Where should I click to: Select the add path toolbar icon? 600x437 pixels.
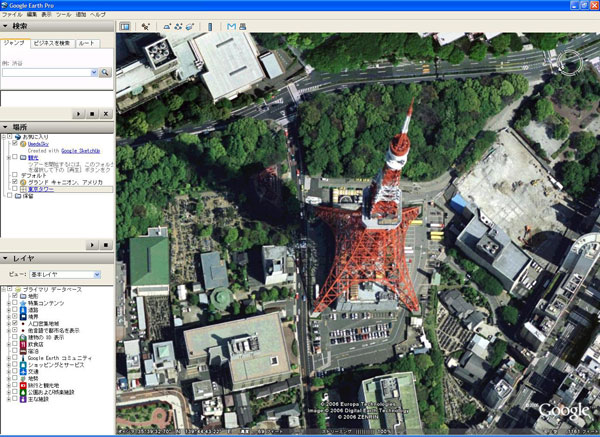point(178,26)
